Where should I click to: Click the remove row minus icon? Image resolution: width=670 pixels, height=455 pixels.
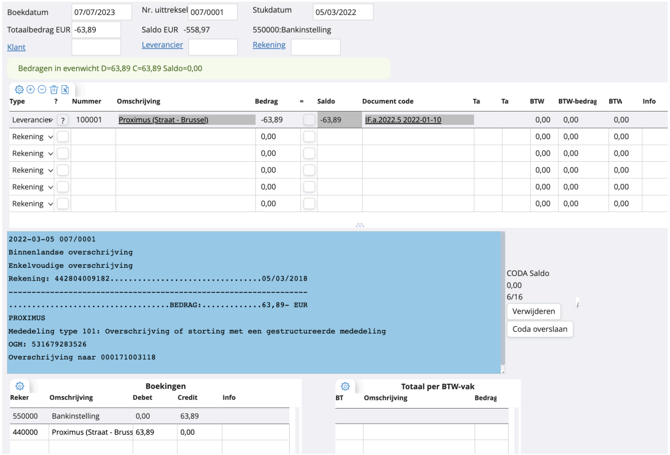[x=42, y=90]
